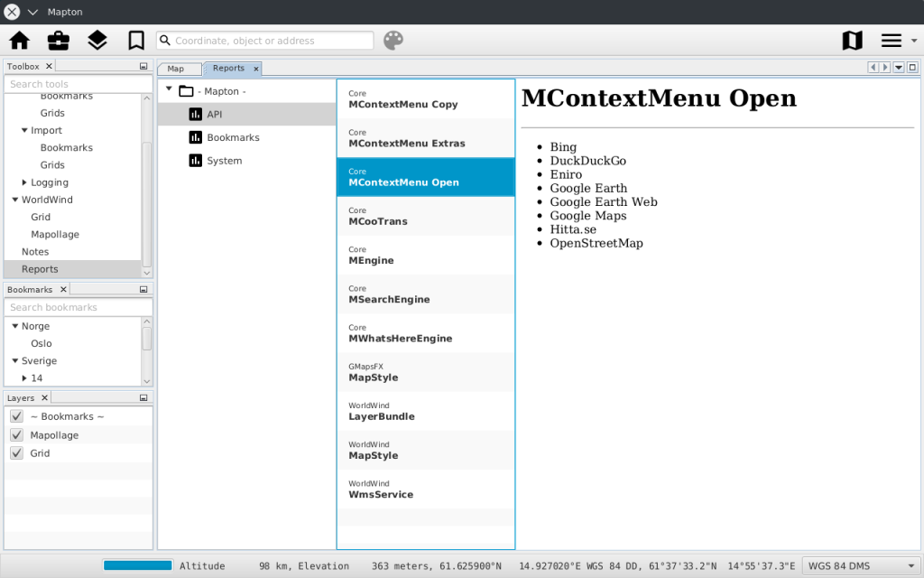Select Reports in the Toolbox tree
Viewport: 924px width, 578px height.
(73, 269)
